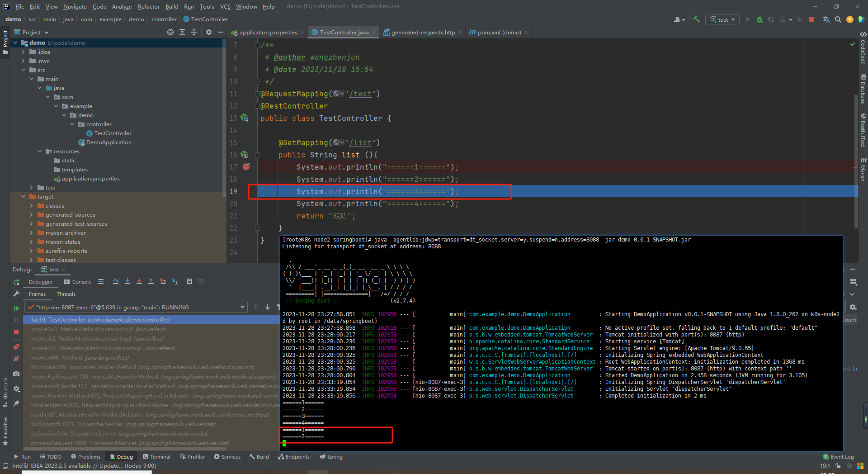Toggle Mute Breakpoints icon in debug sidebar
Image resolution: width=868 pixels, height=474 pixels.
(16, 359)
